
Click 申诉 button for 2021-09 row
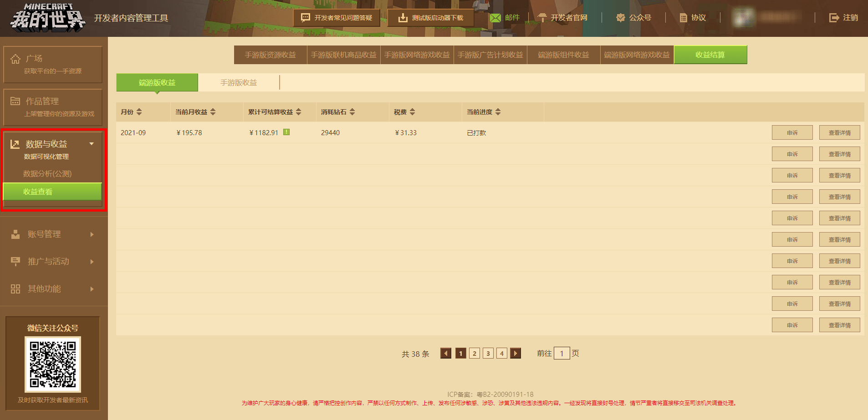792,132
